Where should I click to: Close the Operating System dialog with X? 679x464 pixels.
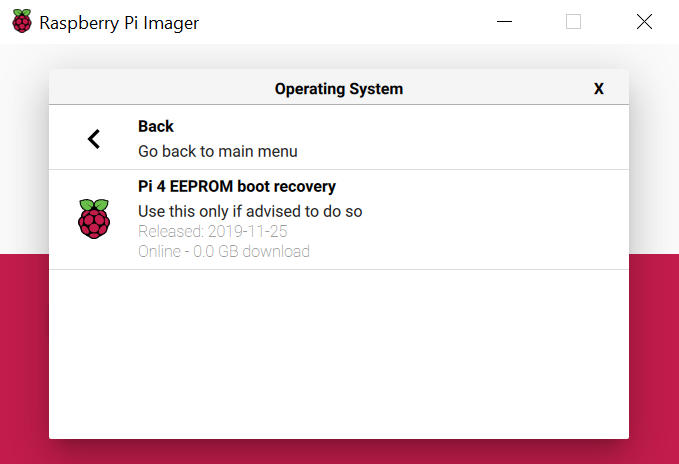point(598,89)
